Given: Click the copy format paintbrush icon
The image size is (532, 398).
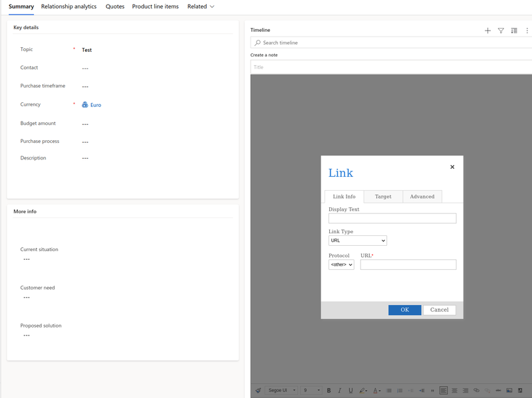Looking at the screenshot, I should point(258,391).
